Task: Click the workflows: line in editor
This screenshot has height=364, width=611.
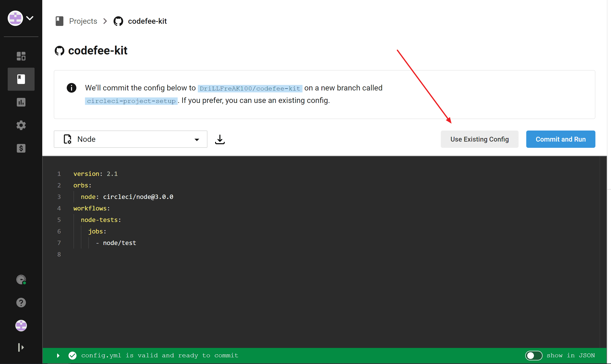Action: click(x=91, y=208)
